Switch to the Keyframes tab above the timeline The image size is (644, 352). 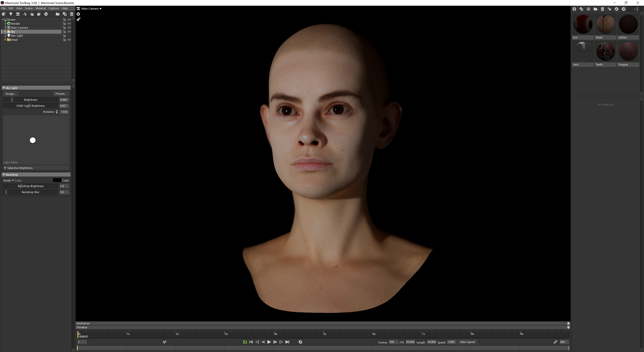click(83, 323)
